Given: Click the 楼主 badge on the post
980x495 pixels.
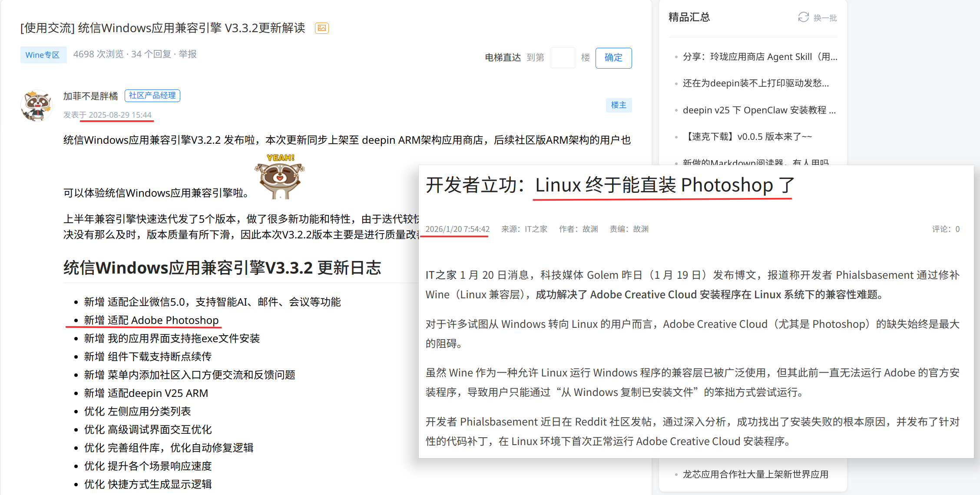Looking at the screenshot, I should [619, 105].
